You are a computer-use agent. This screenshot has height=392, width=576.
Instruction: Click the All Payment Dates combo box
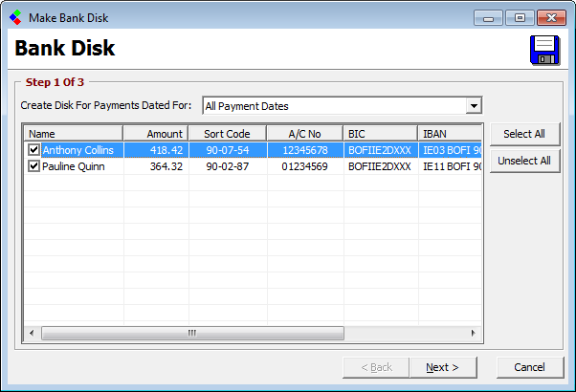(333, 106)
